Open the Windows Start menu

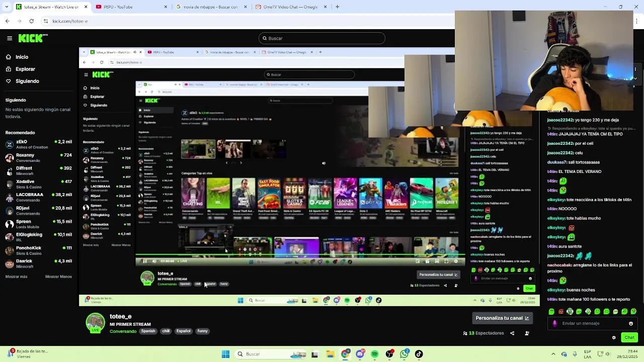pyautogui.click(x=225, y=354)
